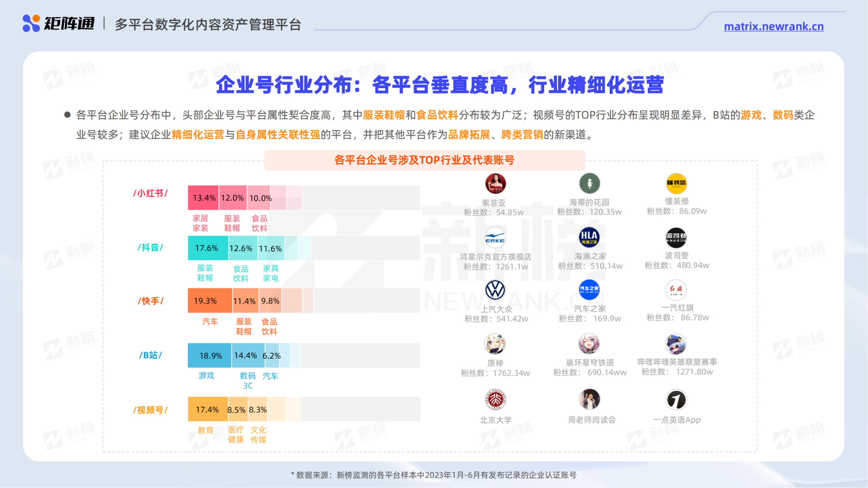Viewport: 868px width, 488px height.
Task: Click the 快手 11.4% bar segment
Action: click(246, 301)
